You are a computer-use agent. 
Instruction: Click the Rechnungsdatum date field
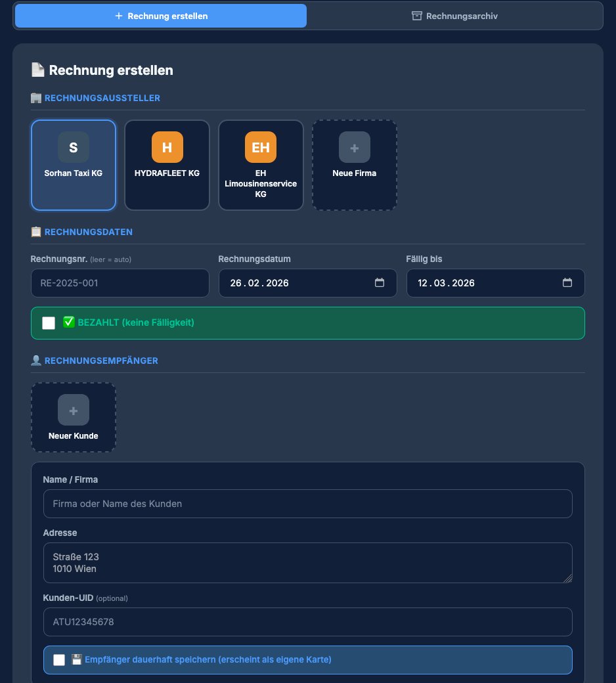click(x=296, y=283)
